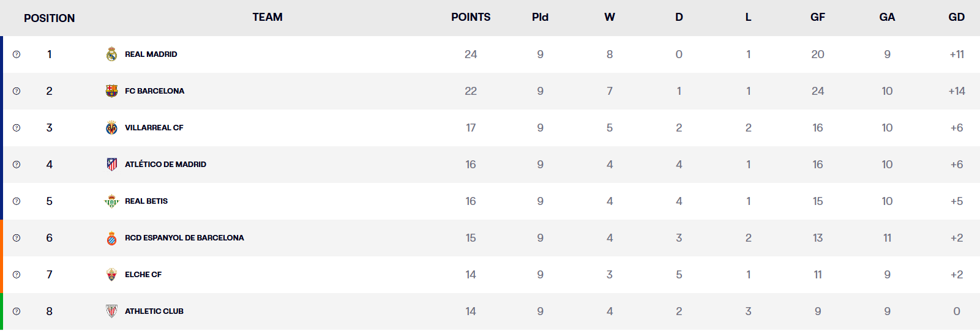Click the Villarreal CF crest icon
The width and height of the screenshot is (980, 331).
coord(111,128)
